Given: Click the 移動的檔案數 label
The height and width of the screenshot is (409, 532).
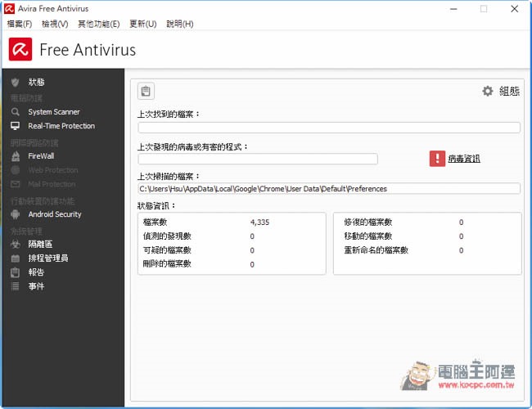Looking at the screenshot, I should pos(368,236).
